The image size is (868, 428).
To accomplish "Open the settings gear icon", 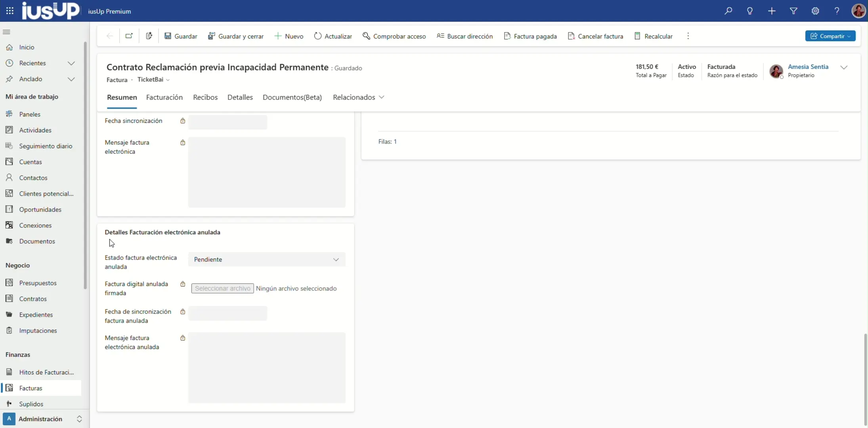I will pyautogui.click(x=815, y=11).
